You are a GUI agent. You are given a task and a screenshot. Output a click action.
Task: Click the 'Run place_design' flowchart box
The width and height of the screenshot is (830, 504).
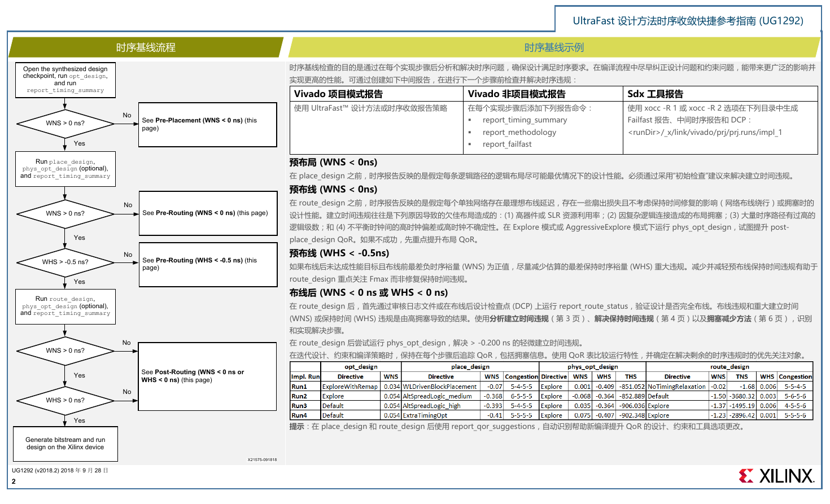coord(65,169)
